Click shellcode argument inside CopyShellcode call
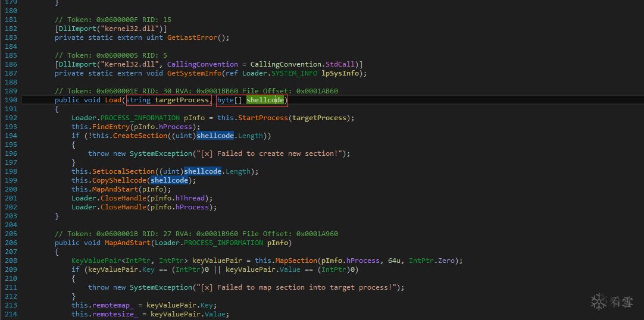 169,180
